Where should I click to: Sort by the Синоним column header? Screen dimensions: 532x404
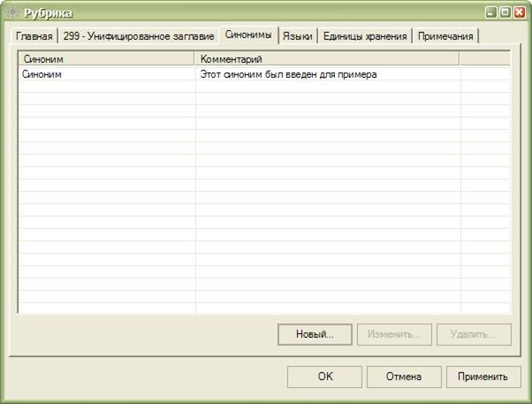(x=106, y=58)
